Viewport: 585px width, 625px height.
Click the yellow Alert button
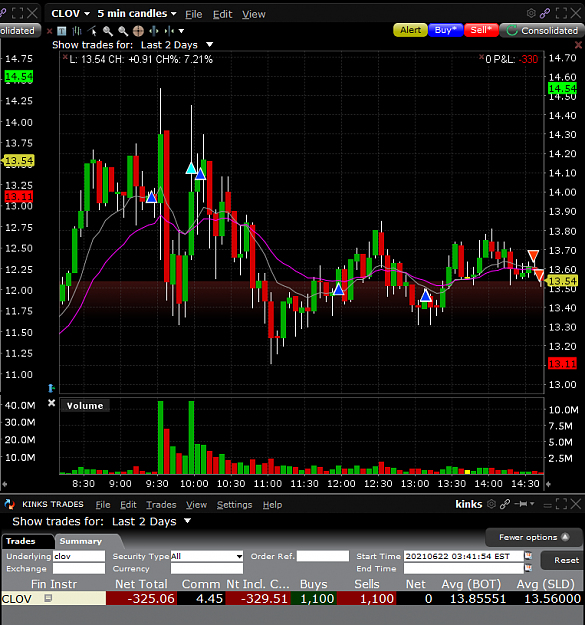(x=410, y=30)
